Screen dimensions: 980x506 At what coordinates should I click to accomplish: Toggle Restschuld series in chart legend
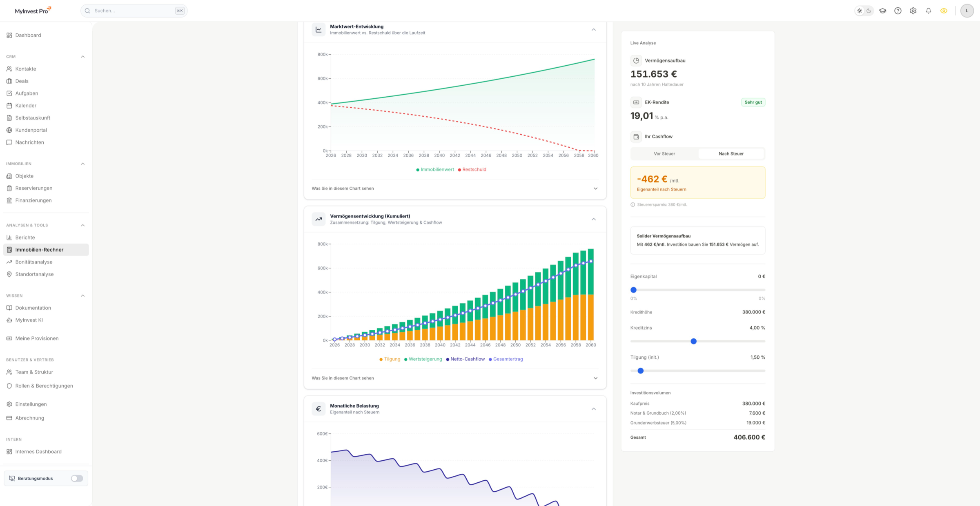(x=472, y=169)
